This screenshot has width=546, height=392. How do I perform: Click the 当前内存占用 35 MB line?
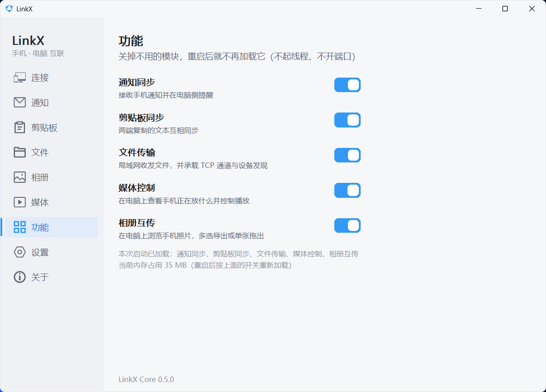tap(205, 265)
